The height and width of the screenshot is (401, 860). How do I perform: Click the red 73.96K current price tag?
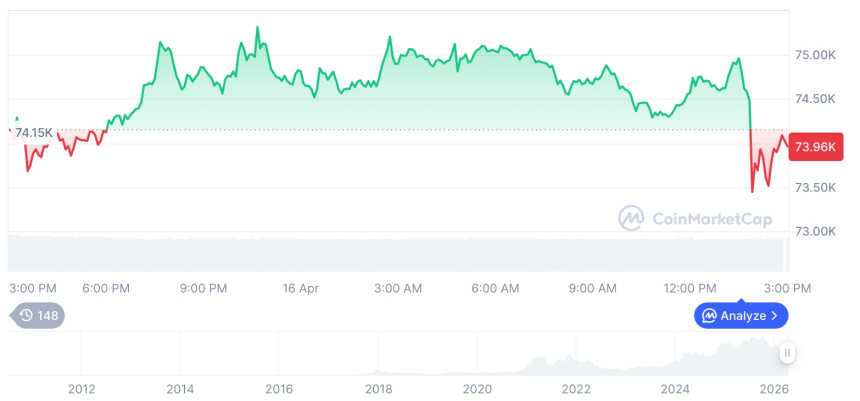coord(816,148)
